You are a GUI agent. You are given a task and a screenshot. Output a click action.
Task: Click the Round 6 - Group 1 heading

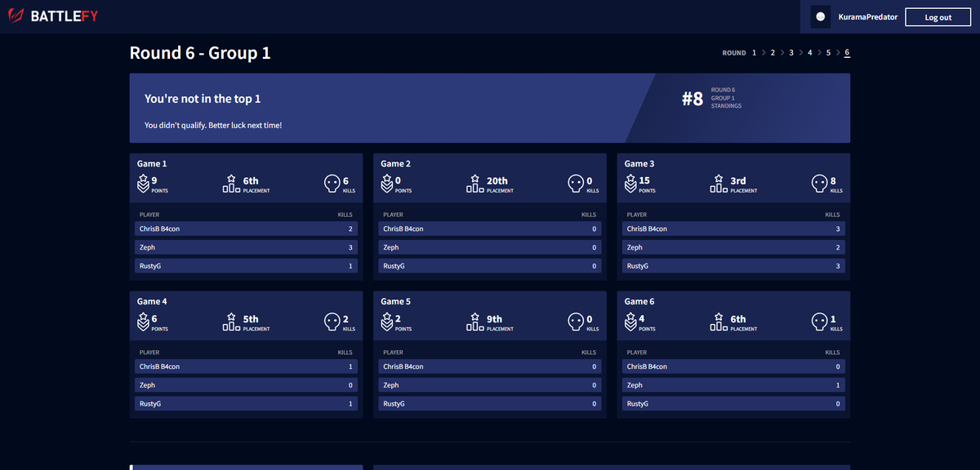click(200, 53)
